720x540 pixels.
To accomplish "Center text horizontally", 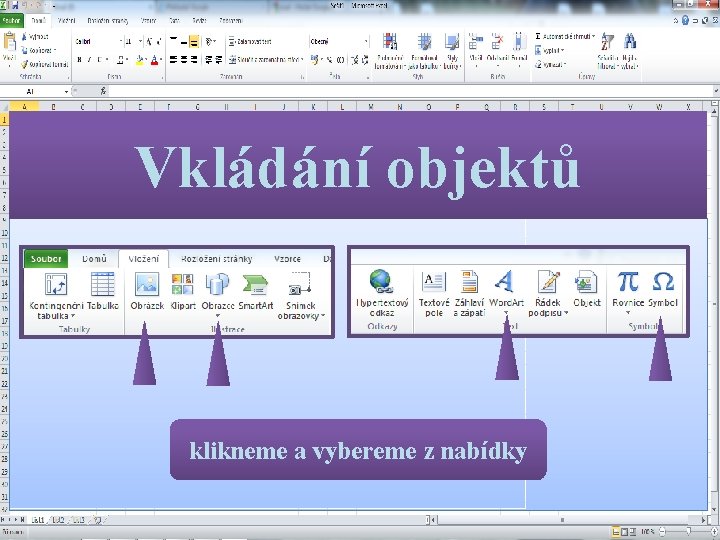I will click(184, 60).
